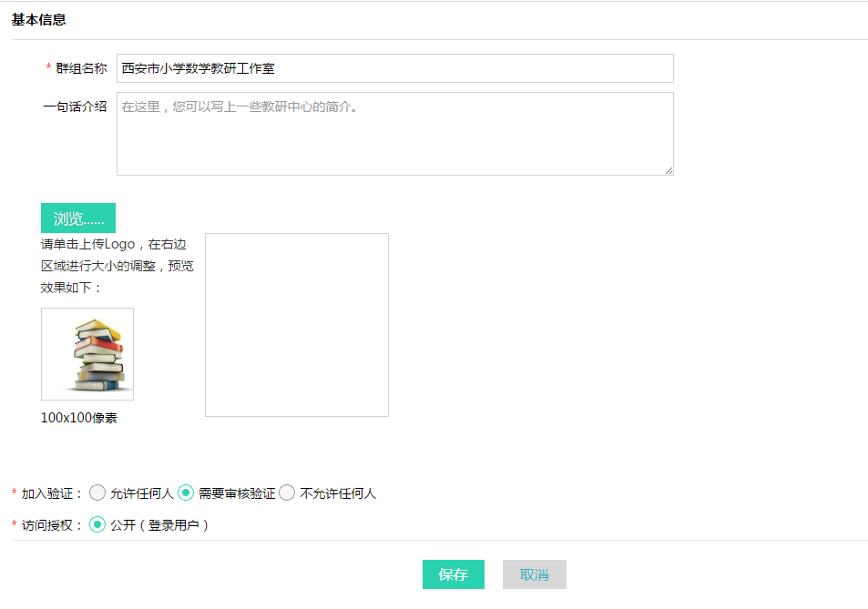This screenshot has width=868, height=609.
Task: Click the 访问授权 label
Action: point(52,525)
